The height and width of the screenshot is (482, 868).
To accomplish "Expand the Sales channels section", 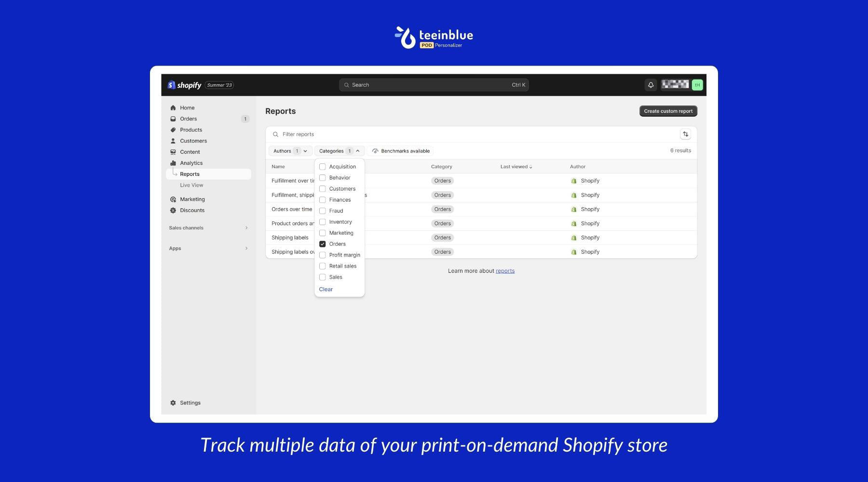I will point(209,228).
